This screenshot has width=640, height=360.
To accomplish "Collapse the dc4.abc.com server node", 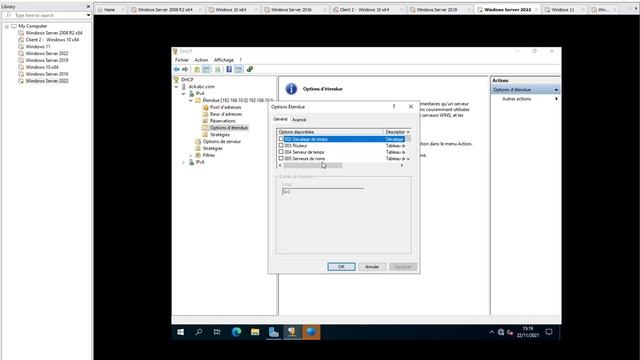I will 176,87.
